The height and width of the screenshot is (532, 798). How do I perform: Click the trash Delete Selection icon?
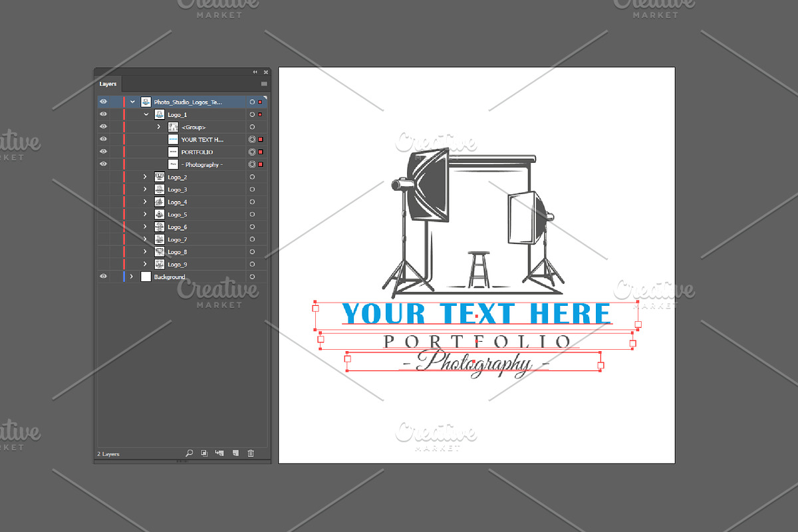coord(251,454)
